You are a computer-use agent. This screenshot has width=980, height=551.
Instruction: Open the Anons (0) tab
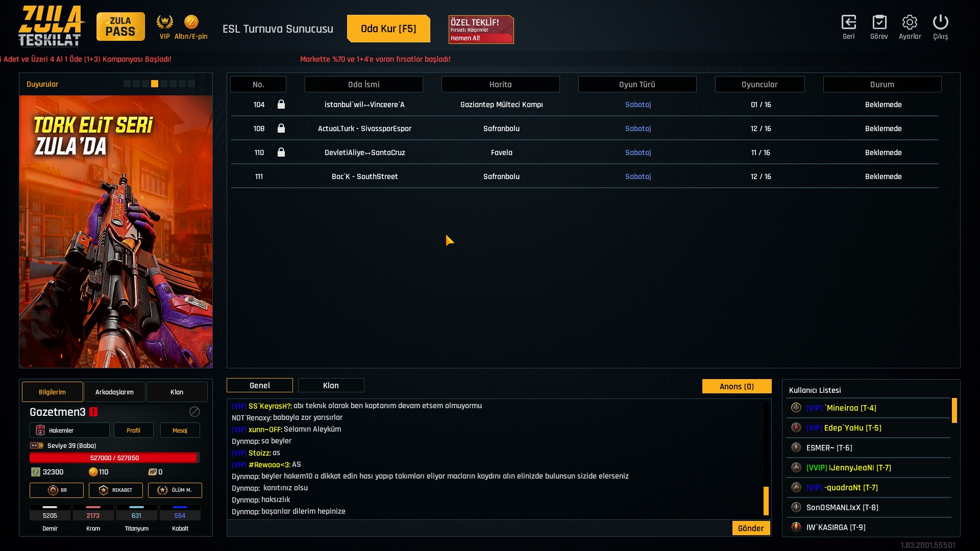[x=737, y=386]
